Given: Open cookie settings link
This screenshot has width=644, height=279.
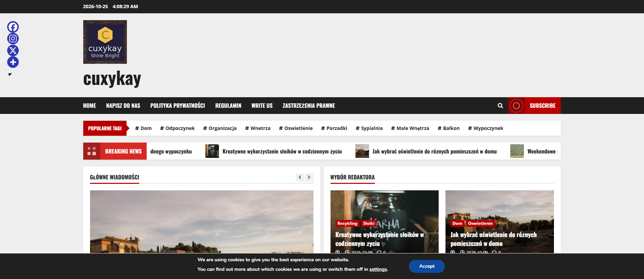Looking at the screenshot, I should 378,269.
